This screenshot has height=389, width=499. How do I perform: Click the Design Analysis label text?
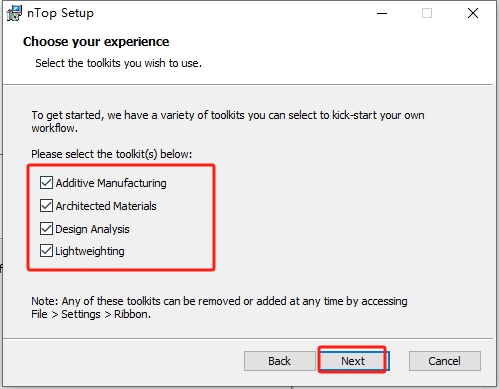tap(92, 229)
